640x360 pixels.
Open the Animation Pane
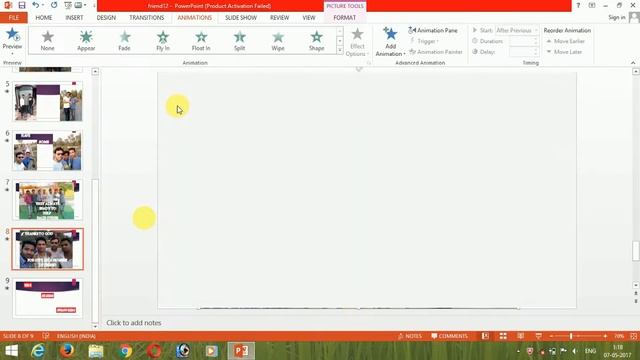pyautogui.click(x=433, y=30)
